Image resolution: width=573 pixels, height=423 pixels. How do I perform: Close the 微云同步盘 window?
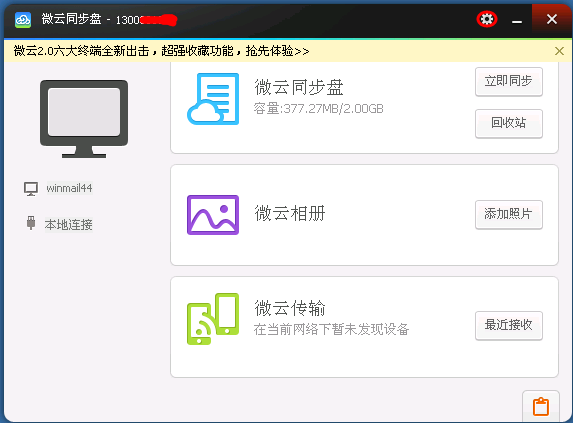click(552, 19)
